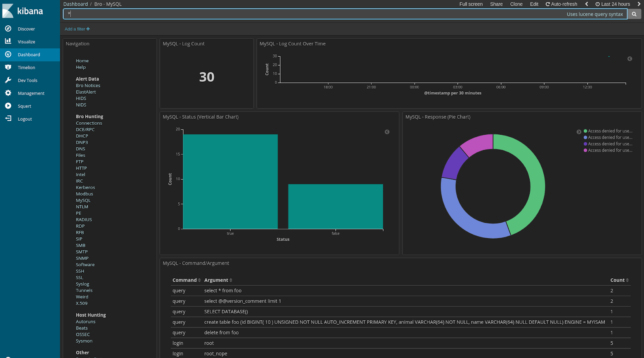The width and height of the screenshot is (644, 358).
Task: Open Dashboard breadcrumb link
Action: click(x=75, y=4)
